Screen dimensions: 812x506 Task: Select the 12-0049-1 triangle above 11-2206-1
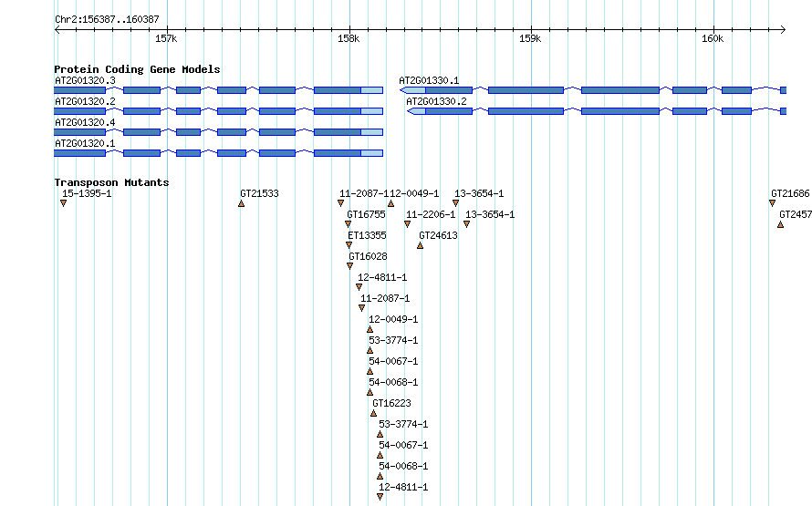pos(391,203)
